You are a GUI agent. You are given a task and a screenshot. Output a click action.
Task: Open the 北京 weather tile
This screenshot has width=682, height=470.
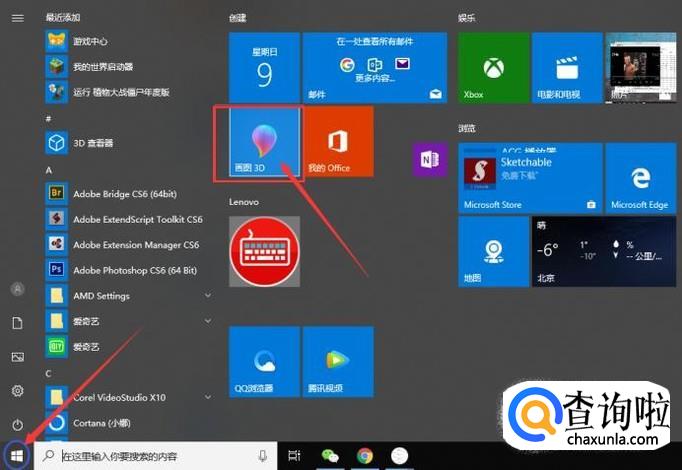[604, 252]
